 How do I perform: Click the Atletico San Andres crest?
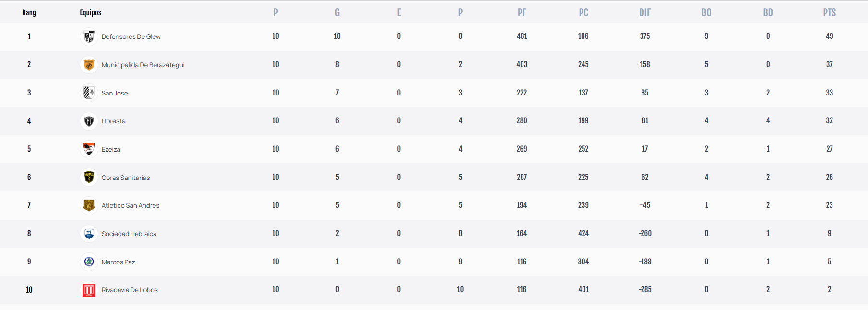(89, 205)
